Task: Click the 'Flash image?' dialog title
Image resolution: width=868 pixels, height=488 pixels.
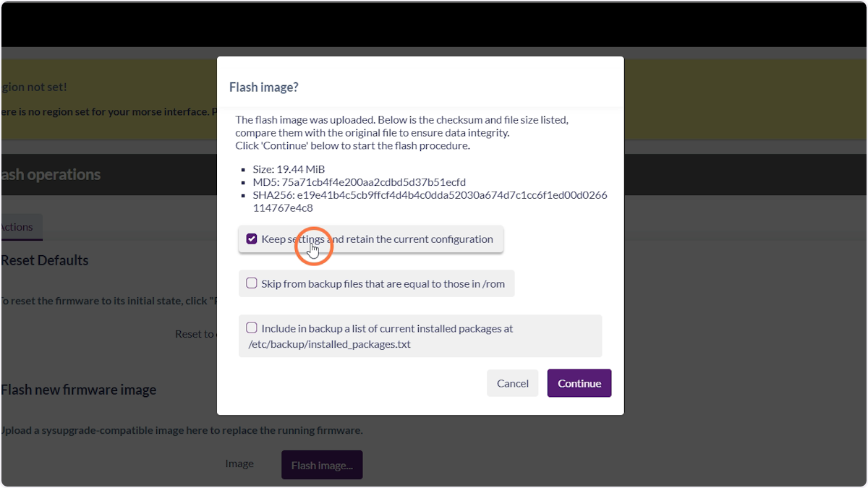Action: pyautogui.click(x=264, y=87)
